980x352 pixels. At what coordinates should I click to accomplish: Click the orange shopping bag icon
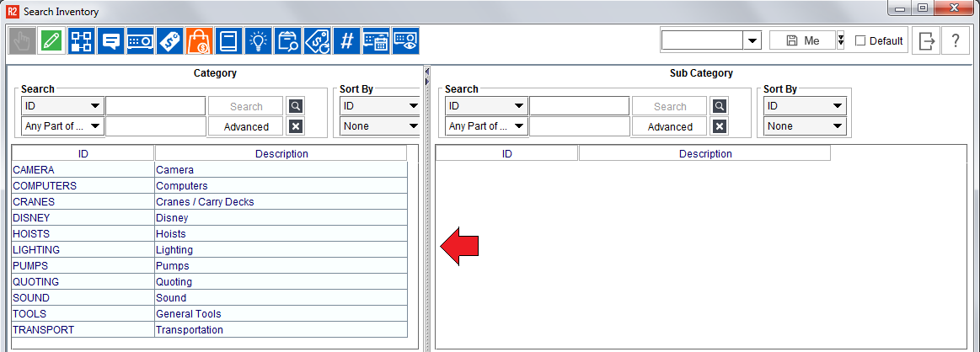[200, 41]
